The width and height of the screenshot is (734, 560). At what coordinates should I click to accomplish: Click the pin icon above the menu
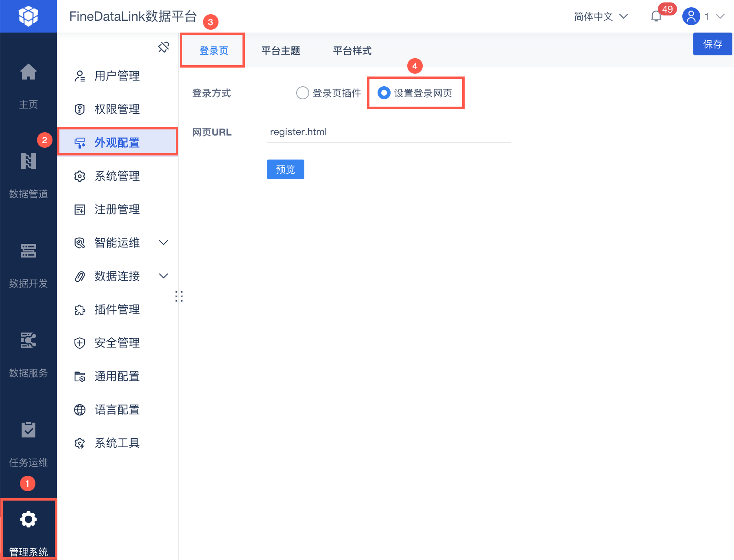164,47
